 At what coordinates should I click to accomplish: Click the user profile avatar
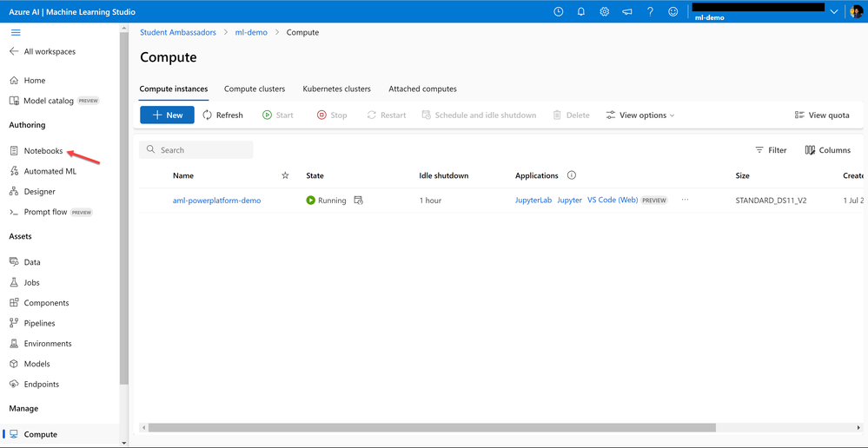[x=857, y=11]
